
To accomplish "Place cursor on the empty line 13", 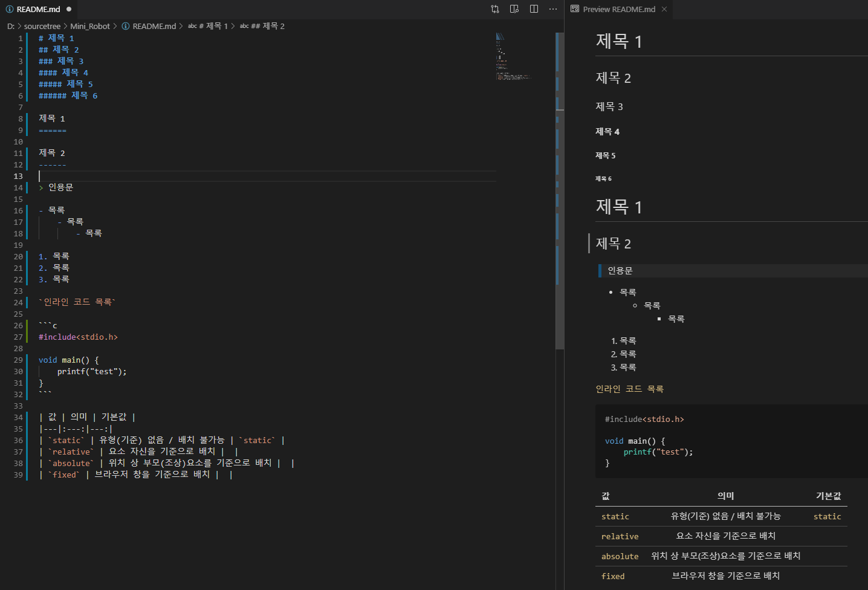I will tap(267, 176).
